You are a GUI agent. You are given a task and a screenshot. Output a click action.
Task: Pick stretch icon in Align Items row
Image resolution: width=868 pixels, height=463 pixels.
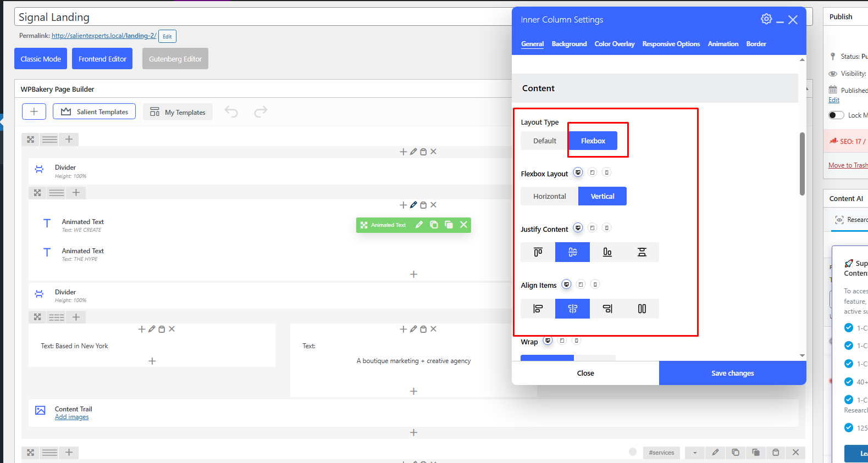coord(642,309)
